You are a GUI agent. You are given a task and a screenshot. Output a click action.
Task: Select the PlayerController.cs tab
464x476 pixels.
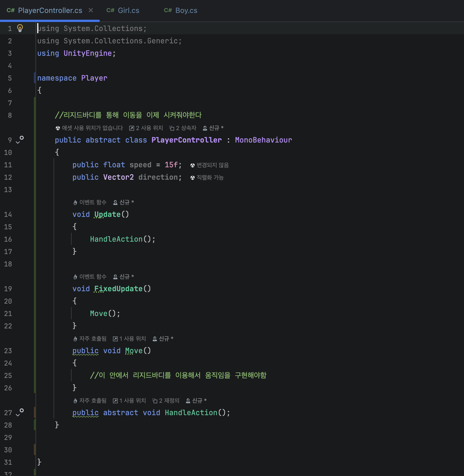(50, 10)
